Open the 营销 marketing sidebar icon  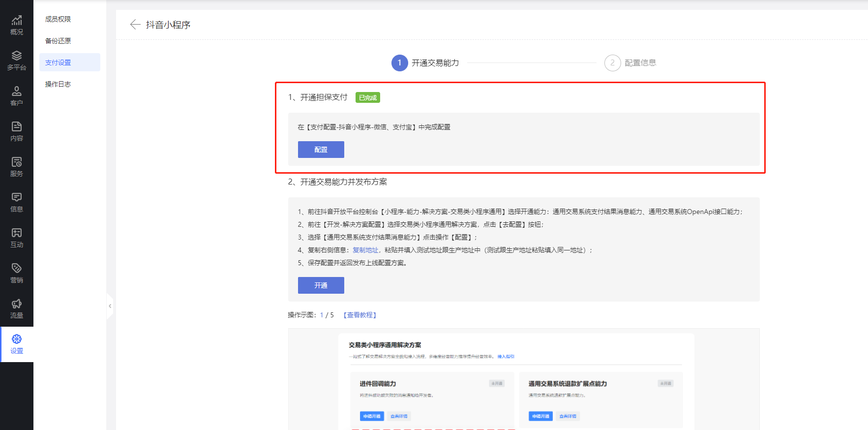point(17,273)
